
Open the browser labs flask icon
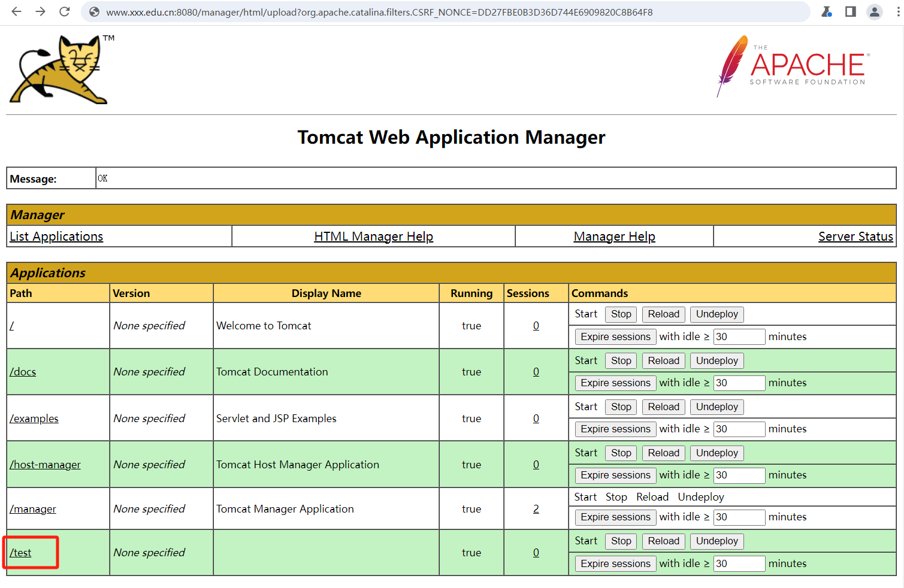827,11
